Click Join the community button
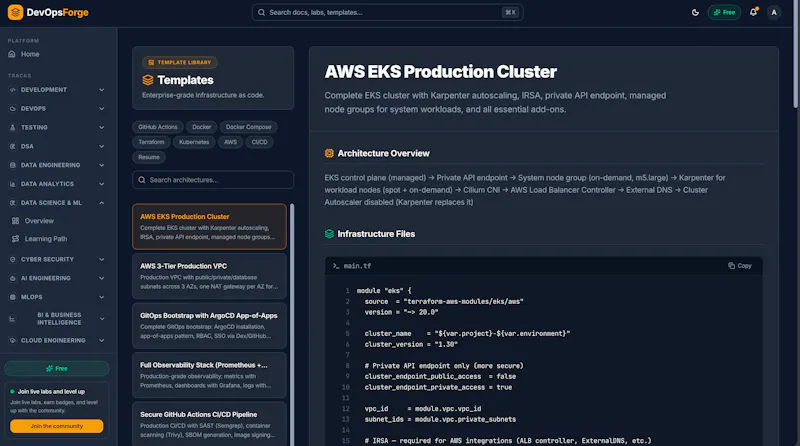This screenshot has width=800, height=446. click(x=57, y=426)
